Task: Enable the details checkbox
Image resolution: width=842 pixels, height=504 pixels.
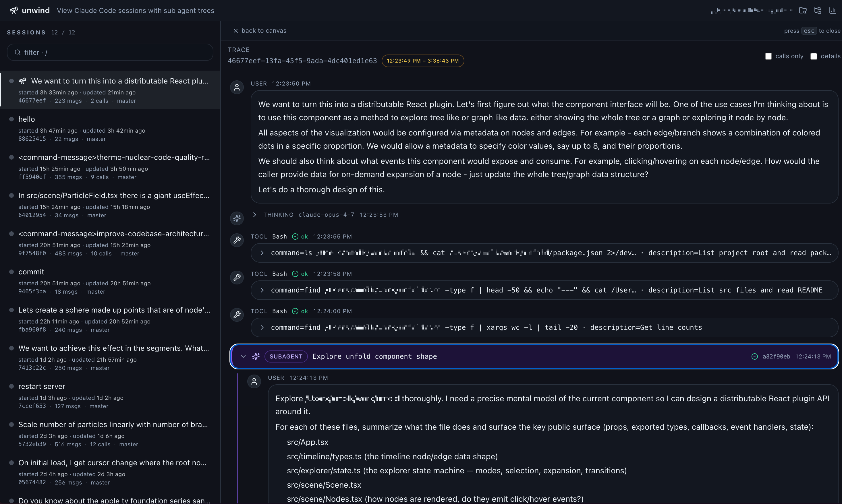Action: pyautogui.click(x=814, y=56)
